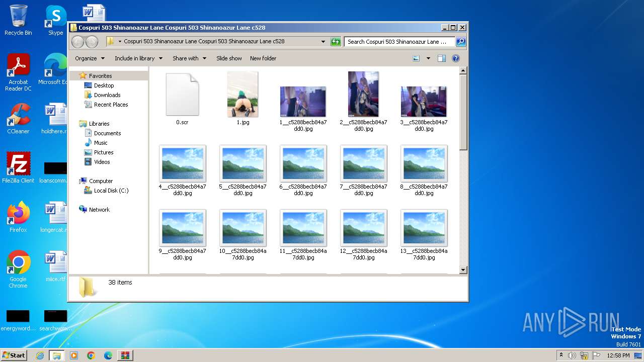Click the scroll down arrow of file list

pyautogui.click(x=463, y=270)
